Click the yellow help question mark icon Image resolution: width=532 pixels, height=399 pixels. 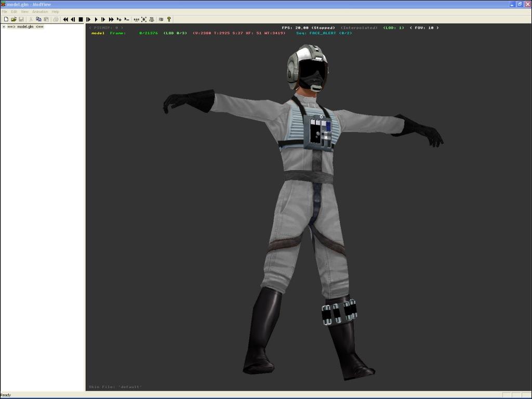169,19
